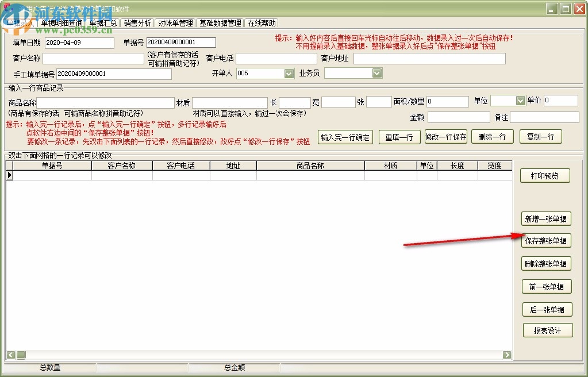Click the horizontal scrollbar thumb
The image size is (588, 377).
click(21, 355)
